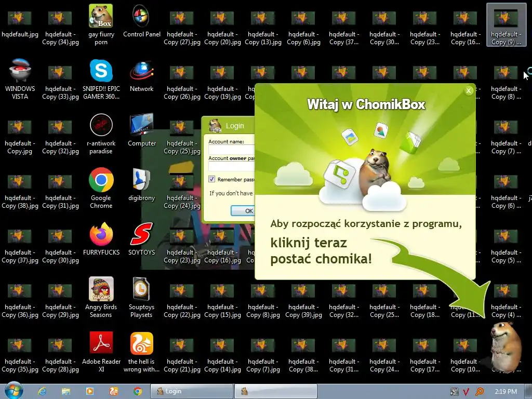Viewport: 532px width, 399px height.
Task: Click the Show desktop strip on taskbar
Action: point(528,392)
